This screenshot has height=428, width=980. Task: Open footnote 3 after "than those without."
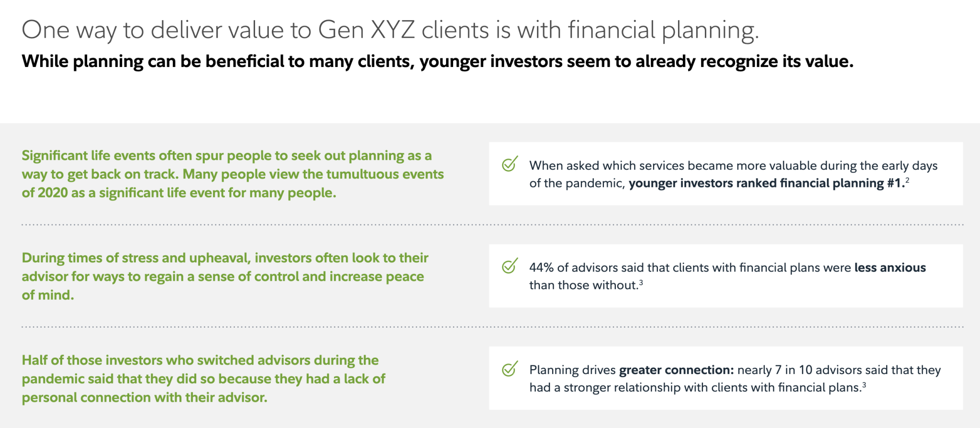pyautogui.click(x=641, y=282)
